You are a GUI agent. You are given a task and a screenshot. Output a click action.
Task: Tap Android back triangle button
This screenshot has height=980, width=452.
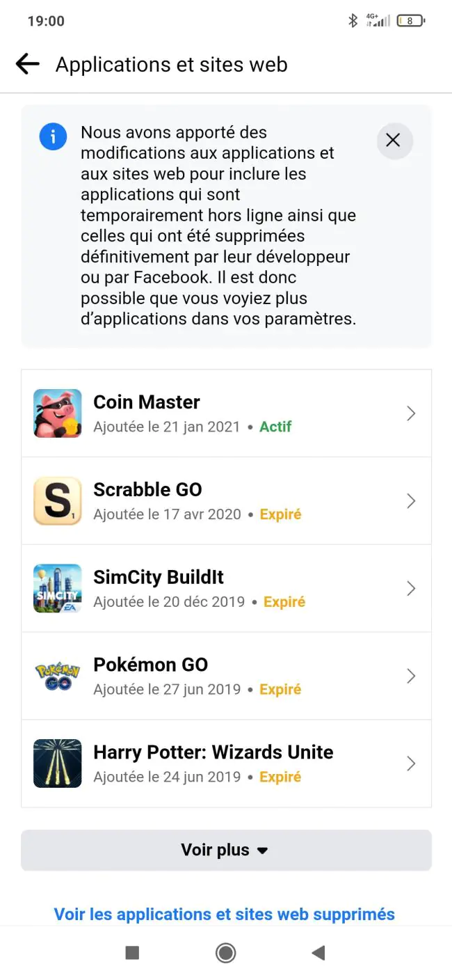point(318,953)
